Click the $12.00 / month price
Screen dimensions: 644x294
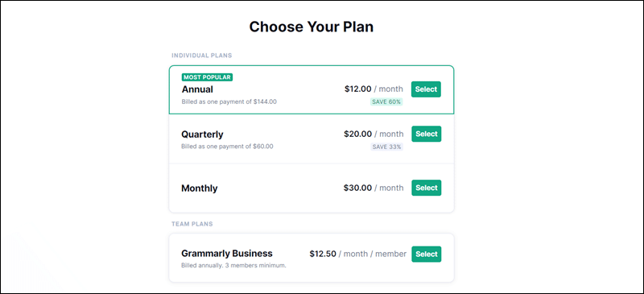pyautogui.click(x=374, y=89)
